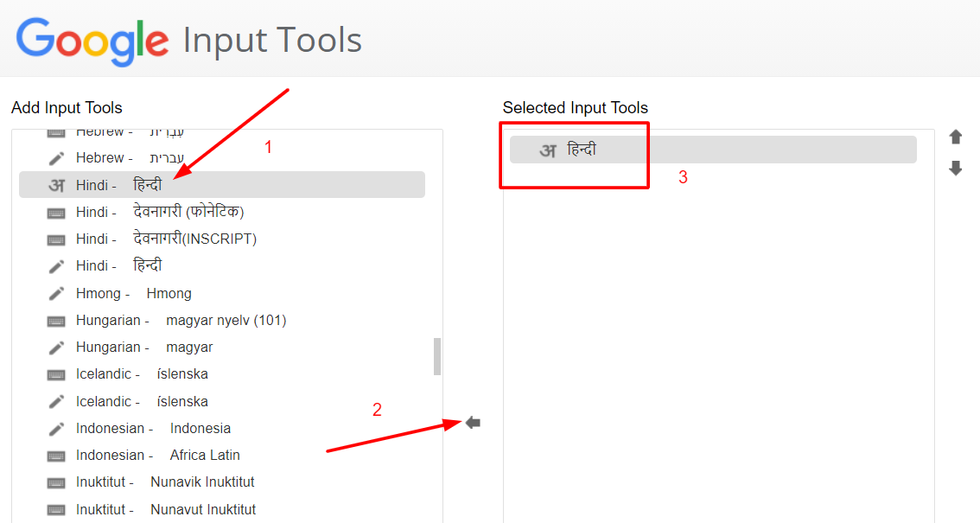Click the keyboard icon for Hindi देवनागरी (फोनेटिक)
Screen dimensions: 980x523
point(55,211)
